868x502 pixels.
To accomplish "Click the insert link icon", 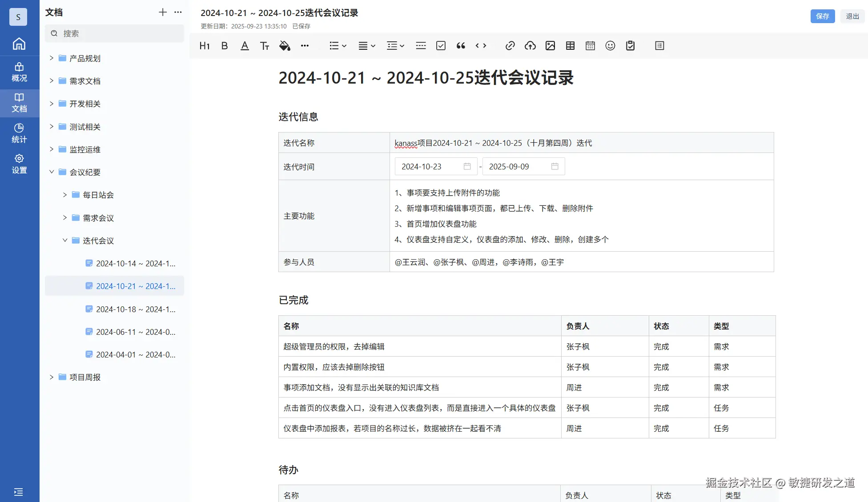I will click(510, 46).
